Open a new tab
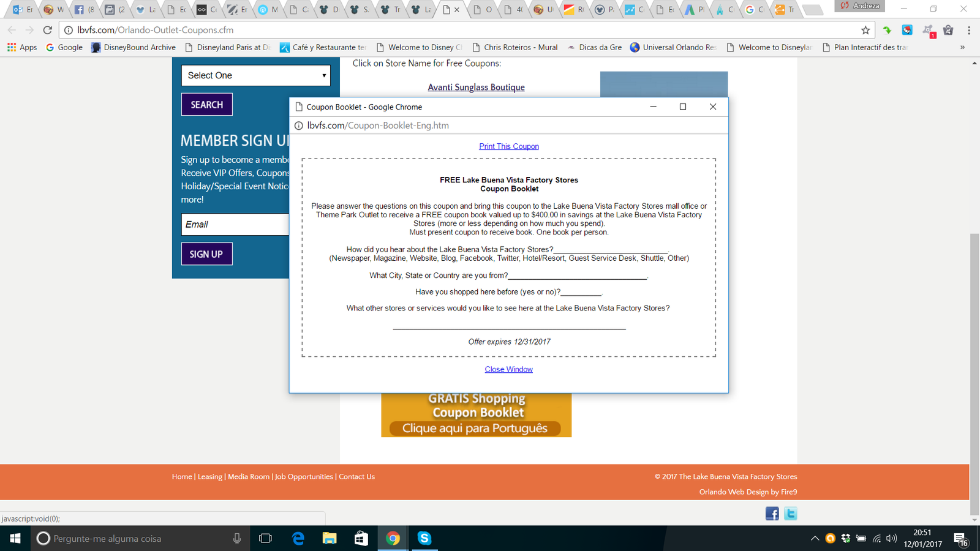980x551 pixels. click(x=812, y=9)
